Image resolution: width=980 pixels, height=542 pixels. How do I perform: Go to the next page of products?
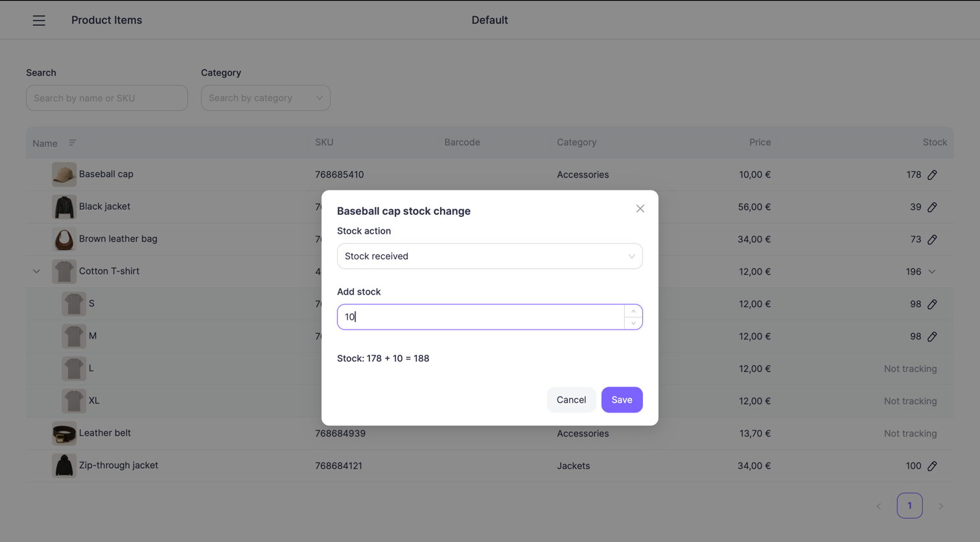(x=941, y=506)
